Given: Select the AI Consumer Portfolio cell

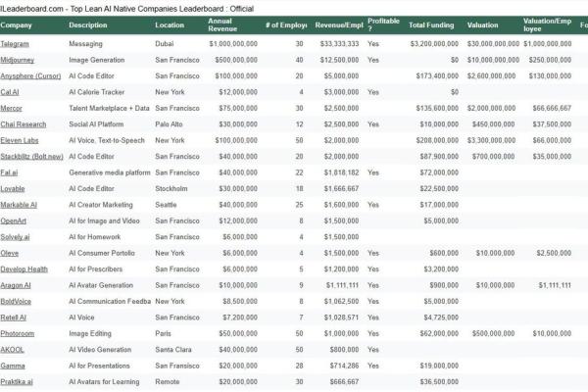Looking at the screenshot, I should 102,254.
